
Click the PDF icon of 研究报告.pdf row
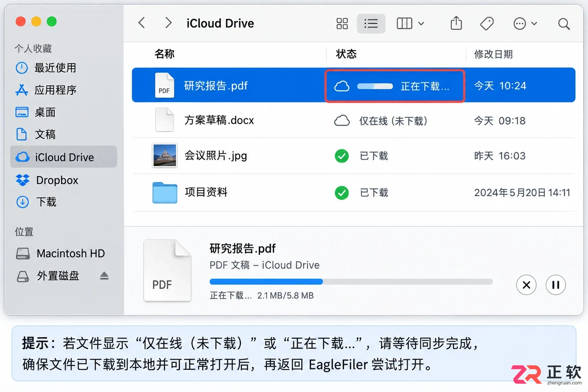coord(165,85)
